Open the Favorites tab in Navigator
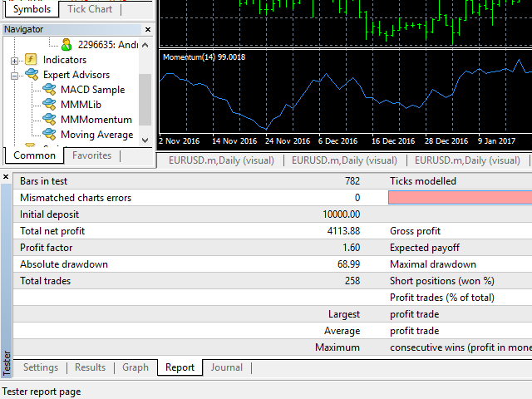Viewport: 532px width, 399px height. point(91,155)
